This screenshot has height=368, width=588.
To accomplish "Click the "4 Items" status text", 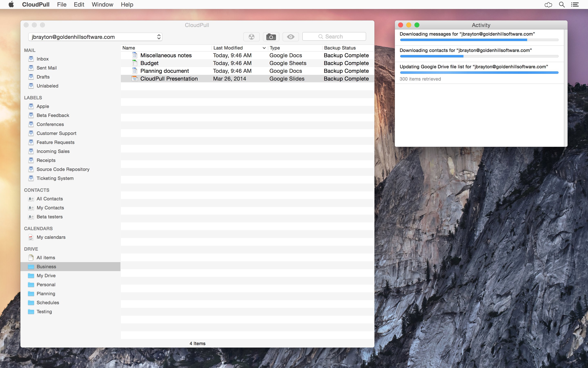I will (197, 343).
